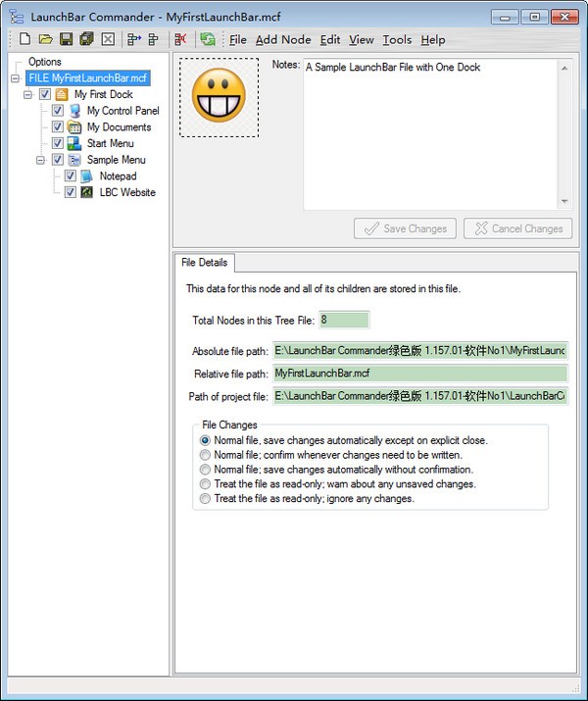Toggle the Notepad node checkbox

pos(71,176)
